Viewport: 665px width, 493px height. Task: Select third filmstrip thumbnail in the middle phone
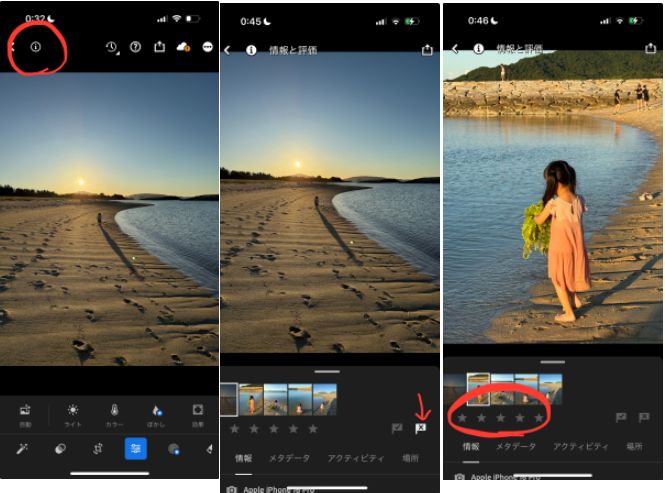pos(276,399)
